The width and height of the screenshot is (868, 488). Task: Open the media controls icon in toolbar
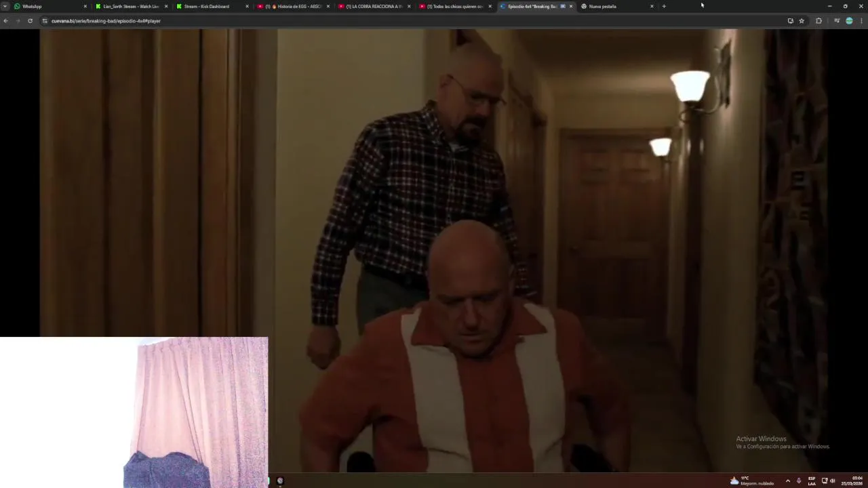(837, 21)
